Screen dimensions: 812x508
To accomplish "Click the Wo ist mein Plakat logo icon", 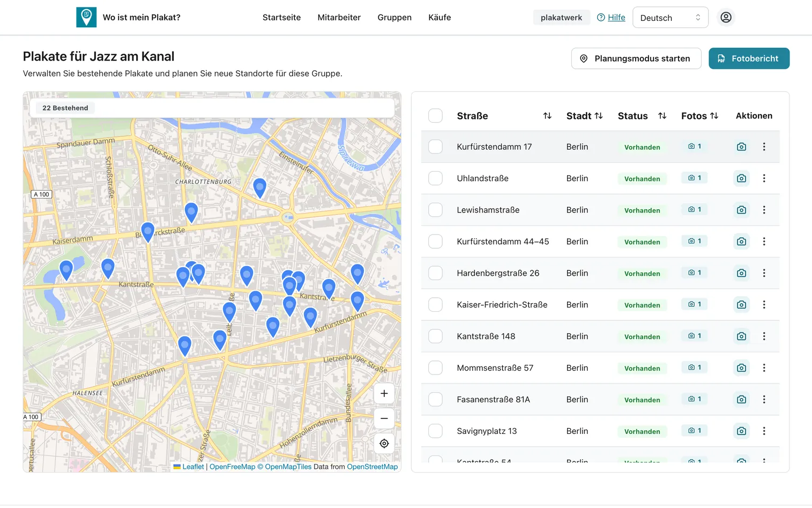I will pyautogui.click(x=86, y=17).
